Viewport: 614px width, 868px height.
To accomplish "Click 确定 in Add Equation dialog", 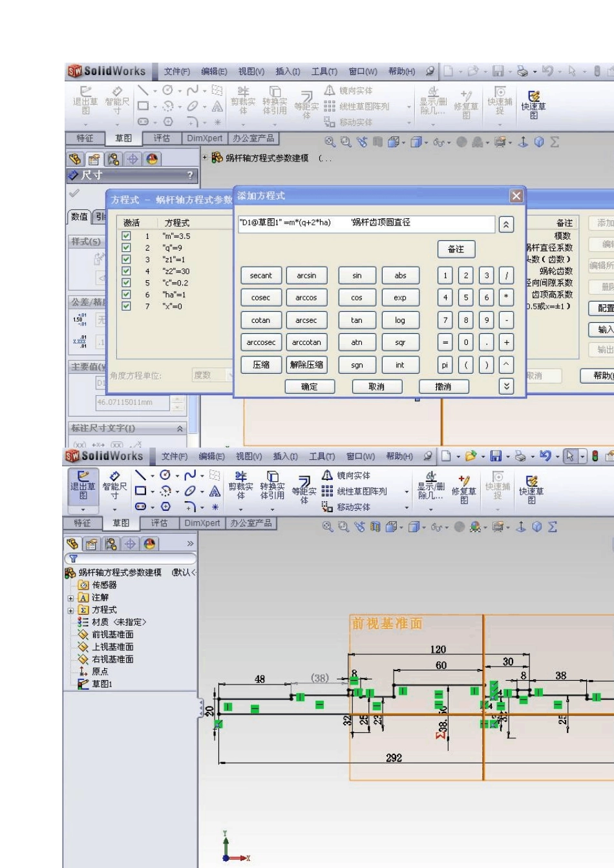I will (x=310, y=387).
